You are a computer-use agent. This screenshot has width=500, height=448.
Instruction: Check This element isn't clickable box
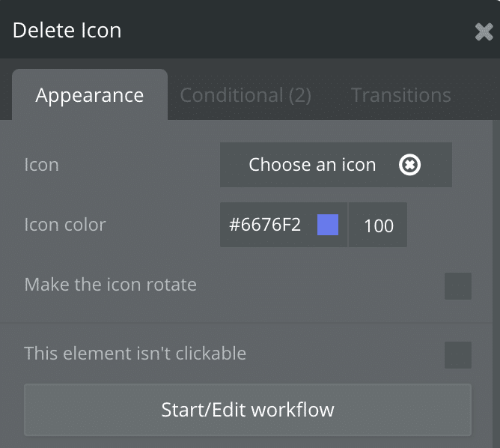tap(457, 355)
